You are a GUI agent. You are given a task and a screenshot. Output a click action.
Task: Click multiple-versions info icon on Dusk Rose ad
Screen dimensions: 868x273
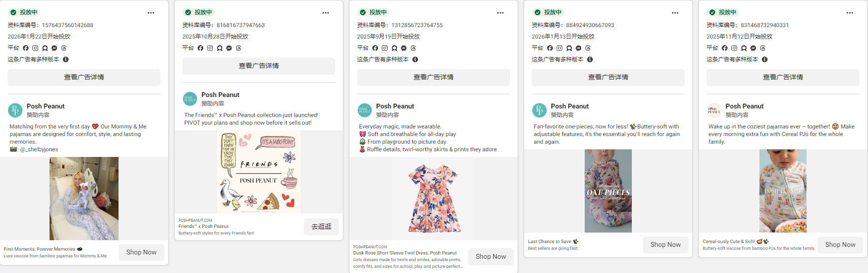coord(415,59)
